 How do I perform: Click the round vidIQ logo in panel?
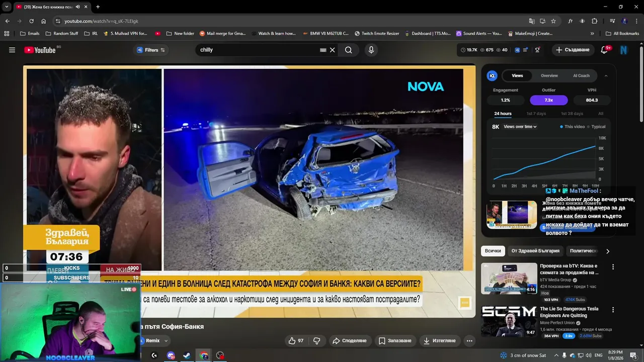(492, 75)
